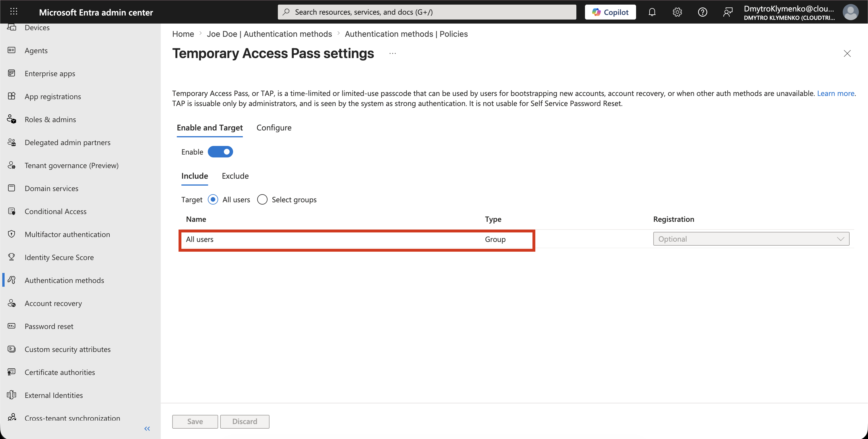This screenshot has width=868, height=439.
Task: Click the Domain services sidebar icon
Action: pyautogui.click(x=11, y=188)
